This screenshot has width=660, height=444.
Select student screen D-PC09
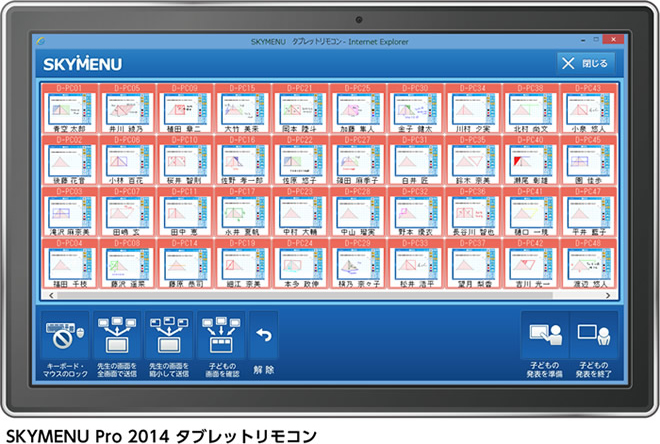pyautogui.click(x=184, y=108)
